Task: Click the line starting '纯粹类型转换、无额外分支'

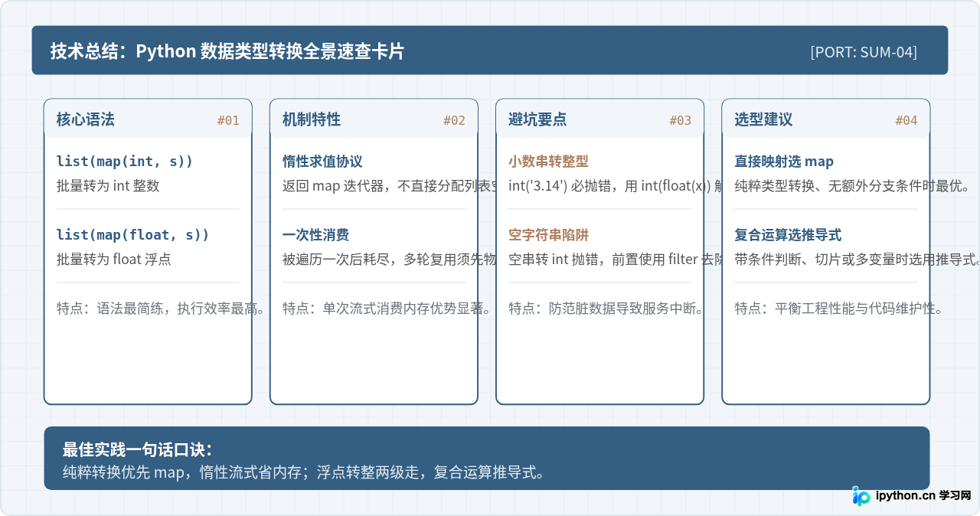Action: pyautogui.click(x=852, y=186)
